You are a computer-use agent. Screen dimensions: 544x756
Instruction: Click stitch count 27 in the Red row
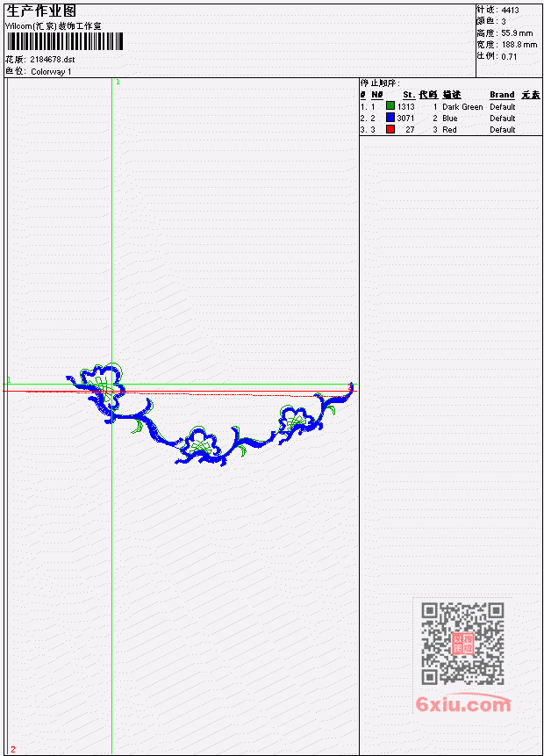pos(410,130)
